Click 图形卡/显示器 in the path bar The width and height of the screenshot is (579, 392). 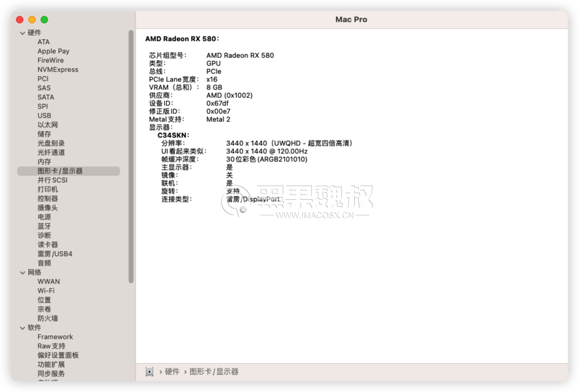coord(214,372)
